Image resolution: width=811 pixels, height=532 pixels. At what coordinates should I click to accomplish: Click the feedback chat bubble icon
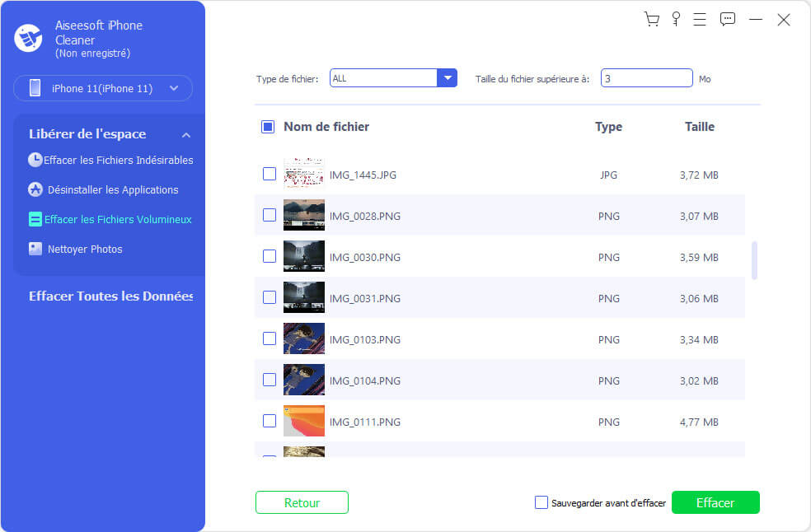[x=727, y=20]
